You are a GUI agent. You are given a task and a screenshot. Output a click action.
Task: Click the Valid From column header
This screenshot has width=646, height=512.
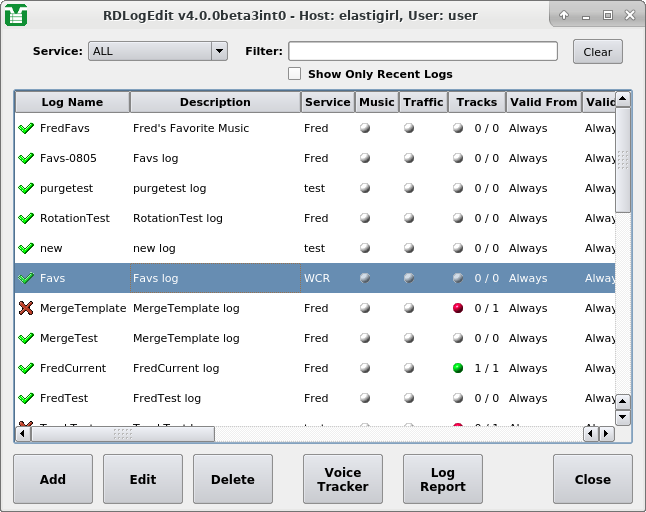(x=543, y=102)
